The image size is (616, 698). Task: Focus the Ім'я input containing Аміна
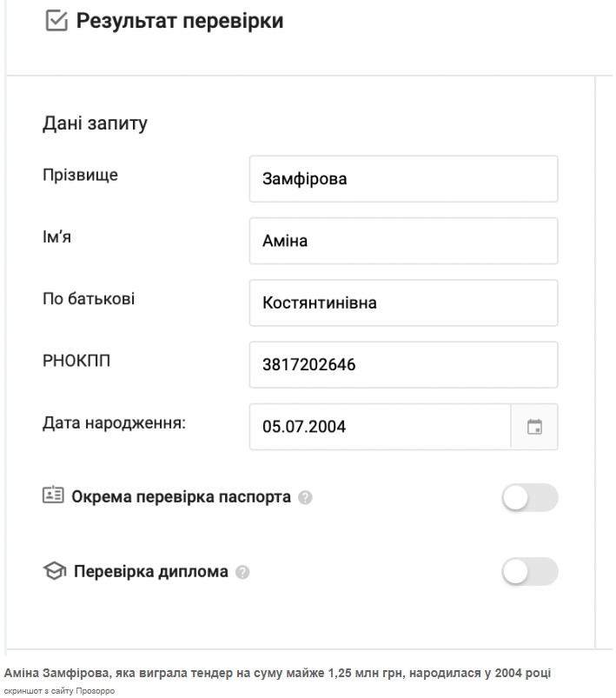pyautogui.click(x=403, y=241)
